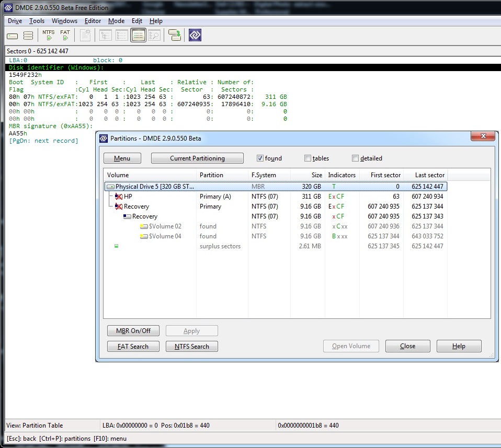Screen dimensions: 501x448
Task: Click the Current Partitioning button
Action: (197, 158)
